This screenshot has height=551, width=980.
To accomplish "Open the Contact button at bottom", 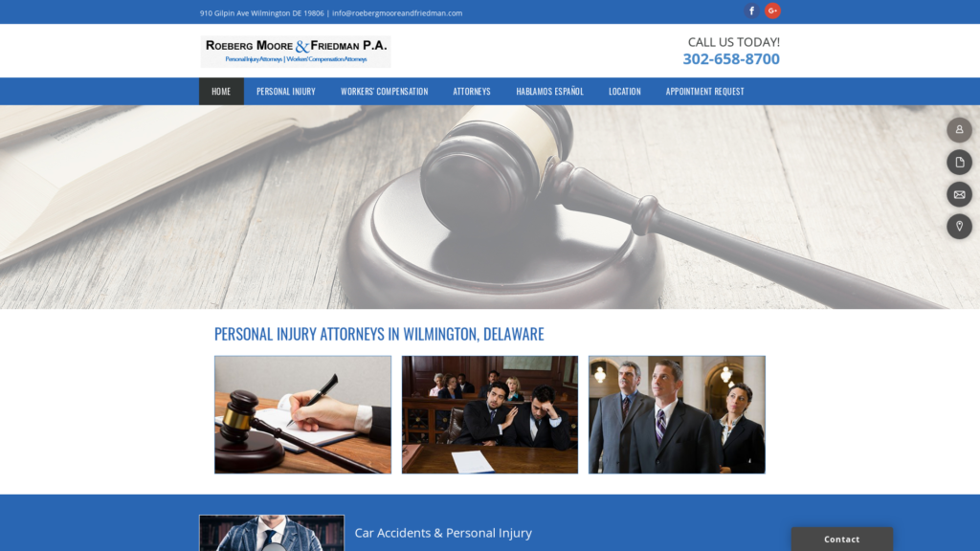I will click(x=841, y=540).
